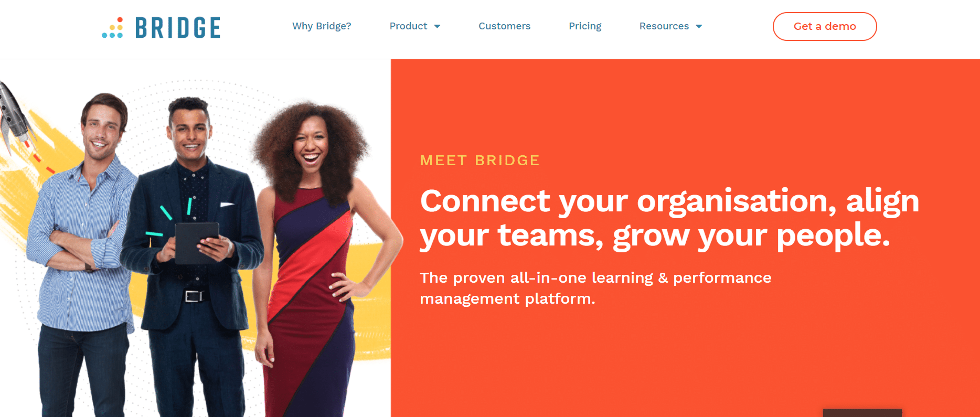Go to the Why Bridge? page
980x417 pixels.
coord(322,26)
